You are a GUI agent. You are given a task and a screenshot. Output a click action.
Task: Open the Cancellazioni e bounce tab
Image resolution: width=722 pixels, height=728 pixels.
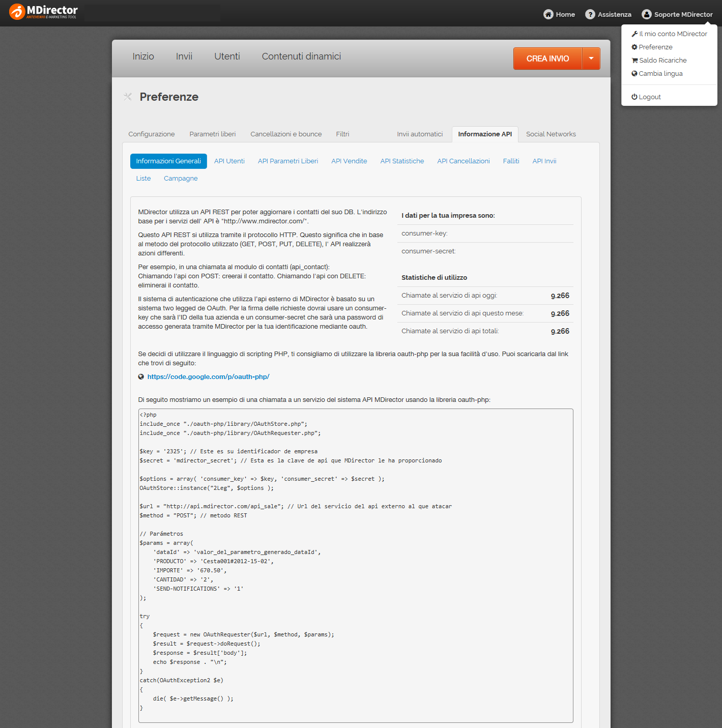point(286,134)
